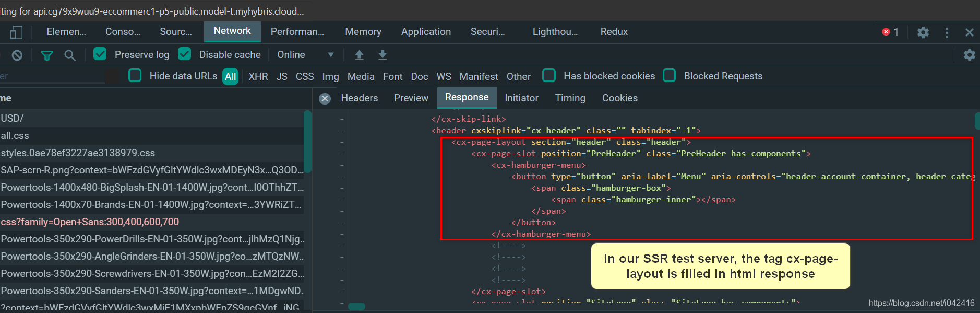980x313 pixels.
Task: Open the Security tab
Action: pos(487,32)
